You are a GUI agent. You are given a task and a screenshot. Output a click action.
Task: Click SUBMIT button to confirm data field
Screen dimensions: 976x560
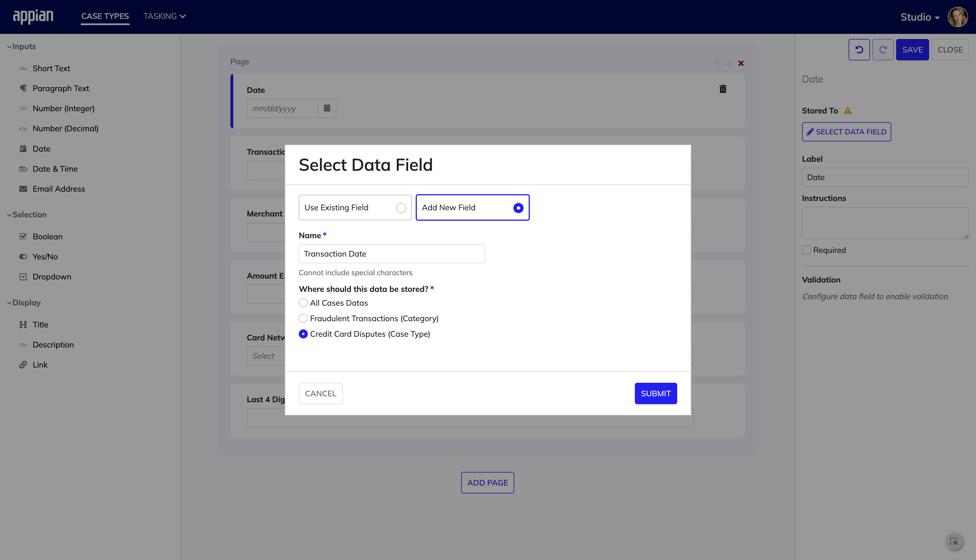tap(655, 393)
